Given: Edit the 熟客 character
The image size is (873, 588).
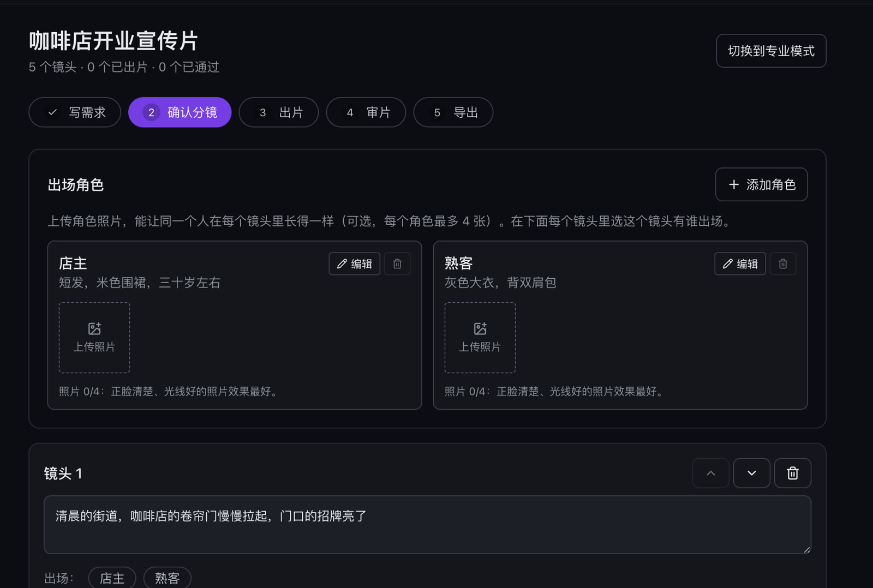Looking at the screenshot, I should click(x=740, y=264).
